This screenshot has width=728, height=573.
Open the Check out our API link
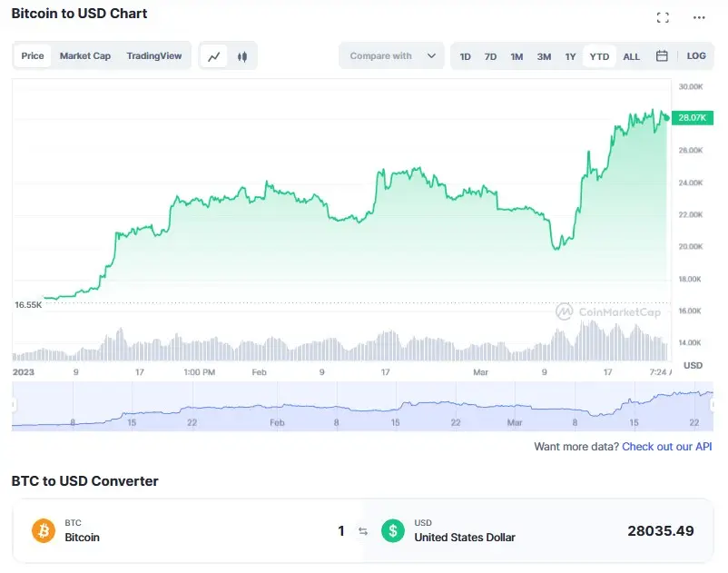(666, 446)
